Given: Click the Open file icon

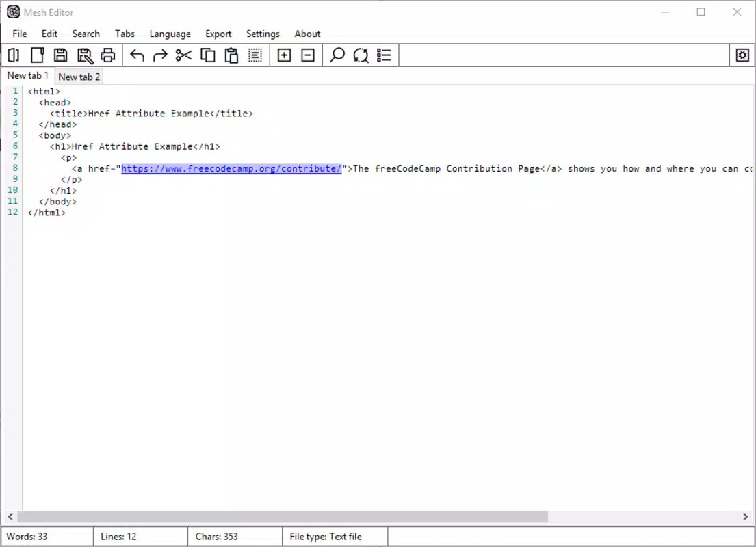Looking at the screenshot, I should [x=14, y=55].
